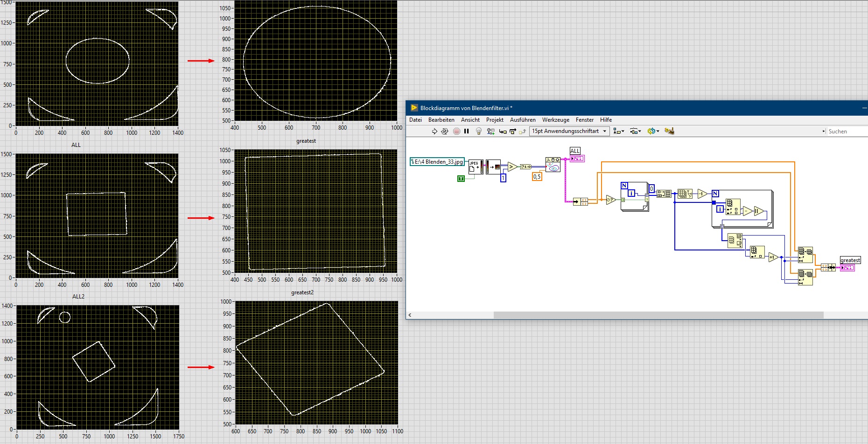Click the Greater Than comparison node
Image resolution: width=868 pixels, height=444 pixels.
pyautogui.click(x=512, y=166)
